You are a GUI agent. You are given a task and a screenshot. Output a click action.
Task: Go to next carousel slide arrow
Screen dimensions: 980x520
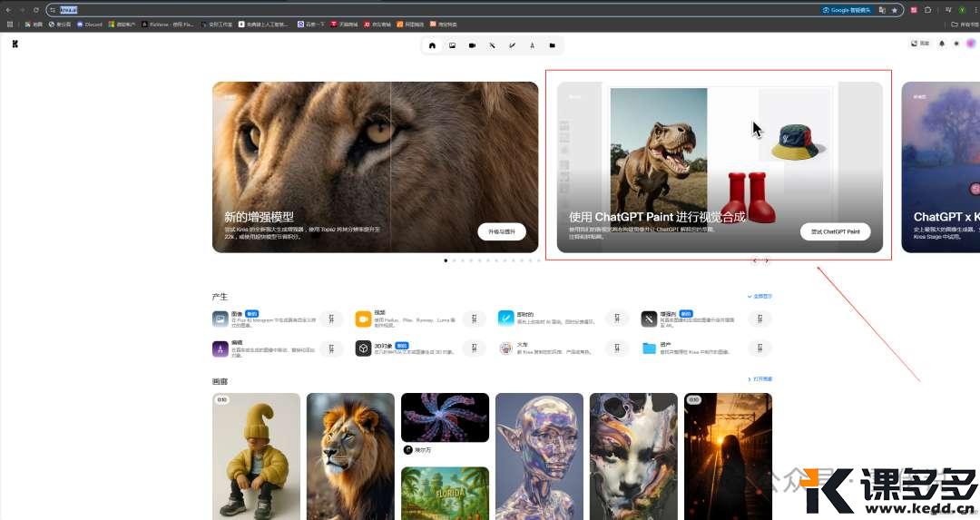click(x=767, y=260)
